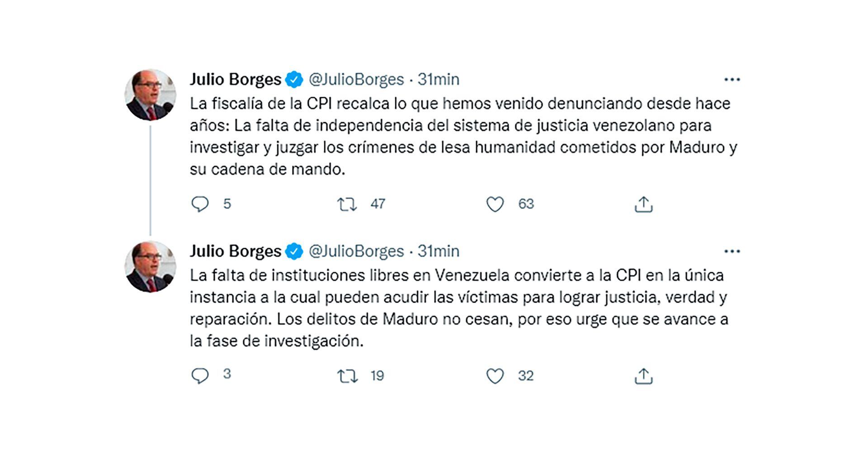This screenshot has width=868, height=461.
Task: Click @JulioBorges handle on second tweet
Action: pyautogui.click(x=356, y=251)
